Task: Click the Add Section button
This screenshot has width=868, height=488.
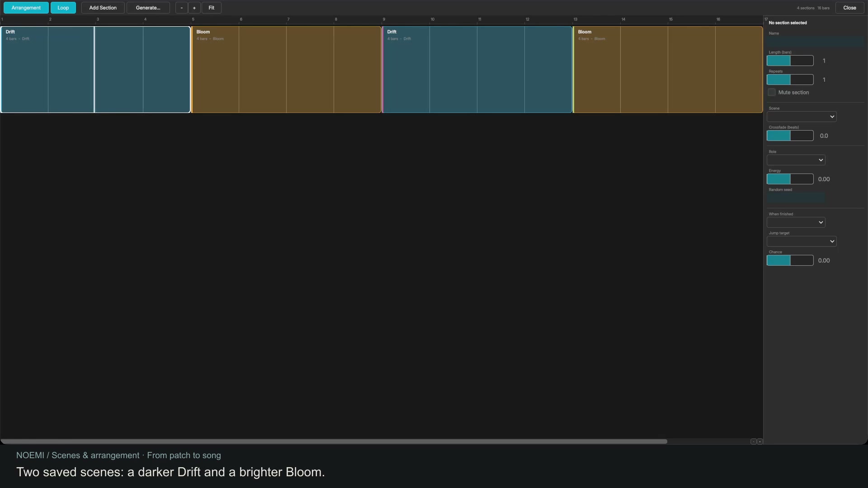Action: tap(103, 8)
